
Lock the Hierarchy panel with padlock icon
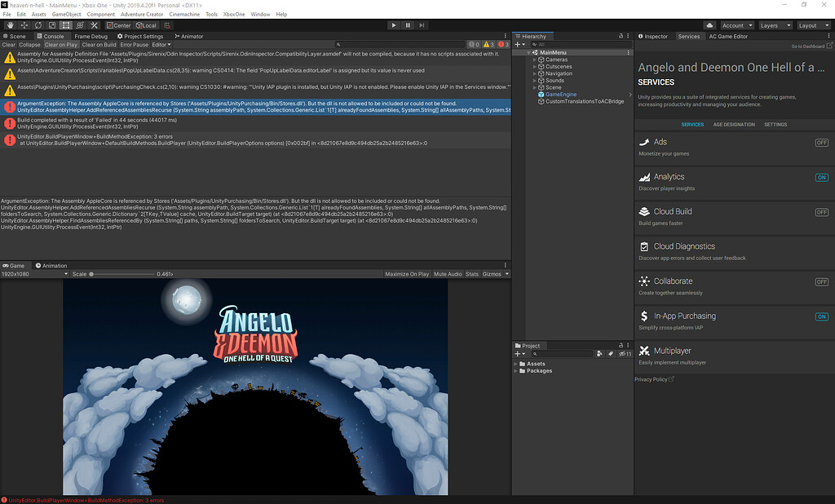619,37
